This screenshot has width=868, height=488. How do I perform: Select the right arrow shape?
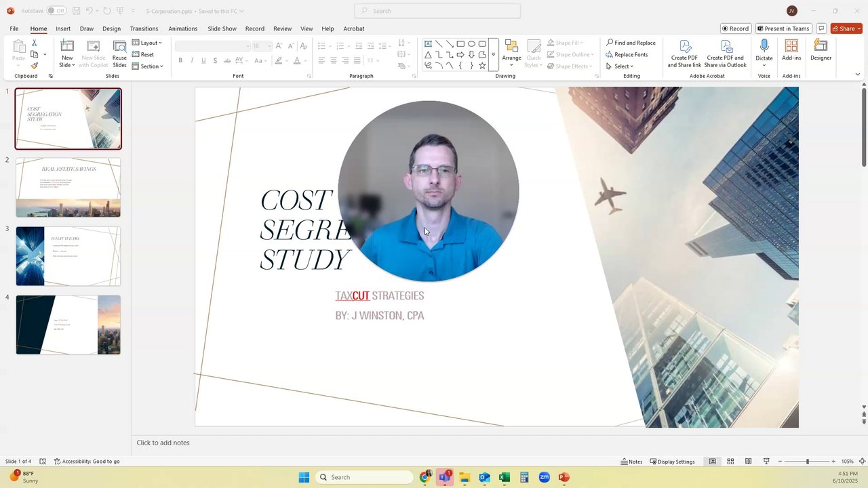point(460,54)
